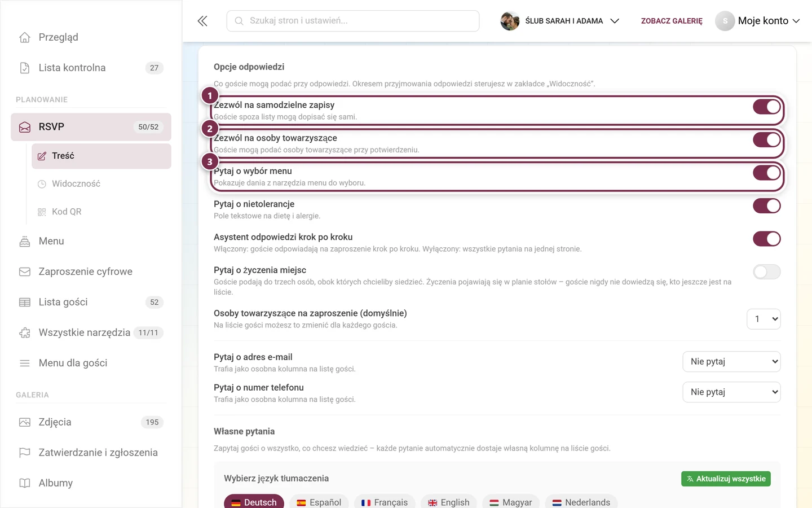This screenshot has width=812, height=508.
Task: Click the Zdjęcia picture icon
Action: pyautogui.click(x=25, y=422)
